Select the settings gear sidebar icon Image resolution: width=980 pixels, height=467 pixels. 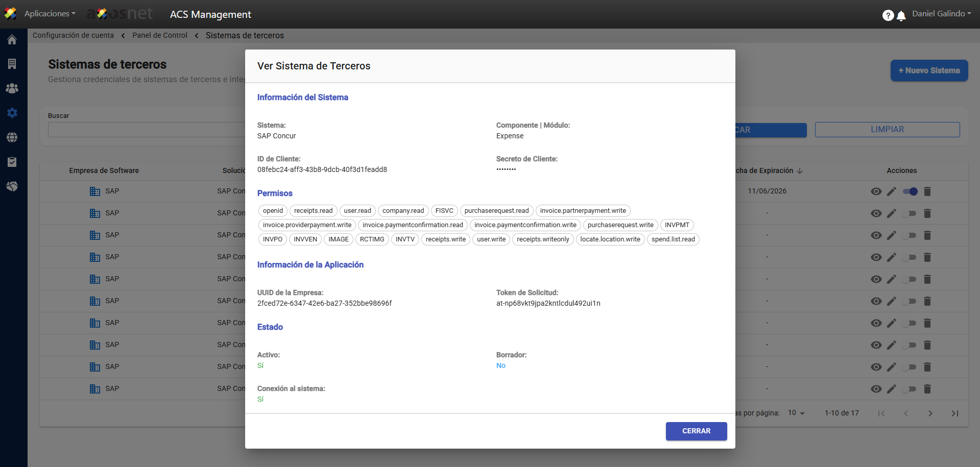tap(12, 113)
